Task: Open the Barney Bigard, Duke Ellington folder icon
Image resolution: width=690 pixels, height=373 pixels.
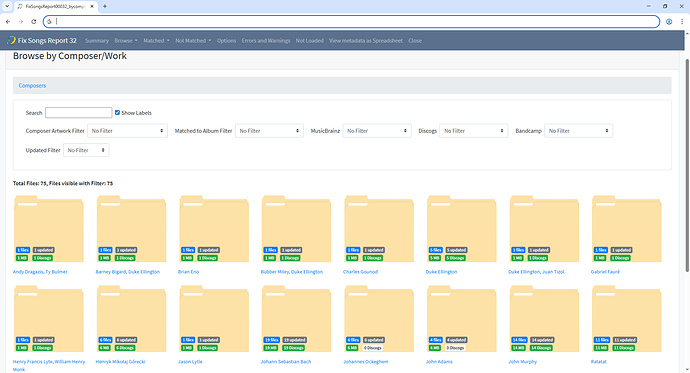Action: point(132,229)
